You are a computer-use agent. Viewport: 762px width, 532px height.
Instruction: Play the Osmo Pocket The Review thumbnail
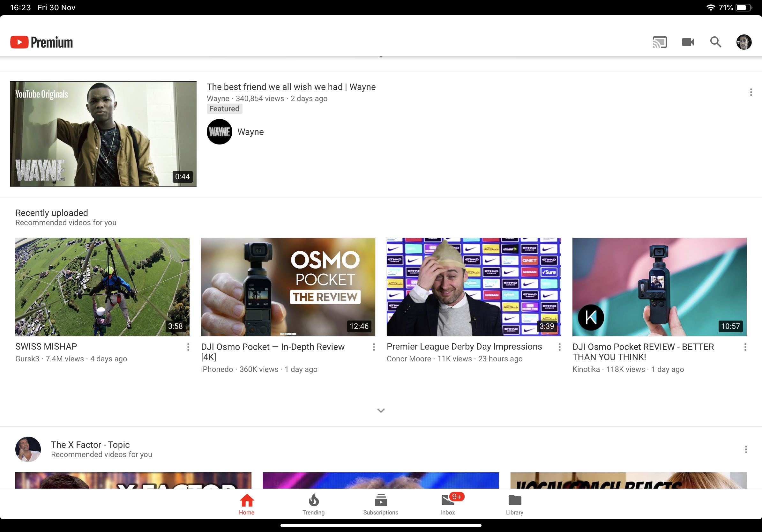[x=288, y=287]
